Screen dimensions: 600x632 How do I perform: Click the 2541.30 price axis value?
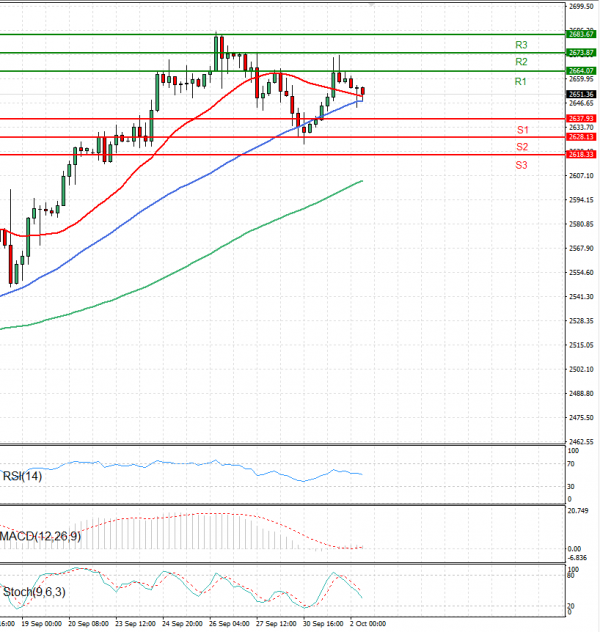tap(581, 297)
